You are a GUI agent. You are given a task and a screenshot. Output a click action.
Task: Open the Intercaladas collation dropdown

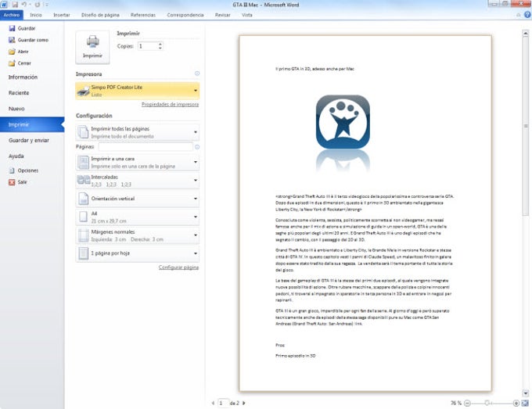[x=138, y=181]
